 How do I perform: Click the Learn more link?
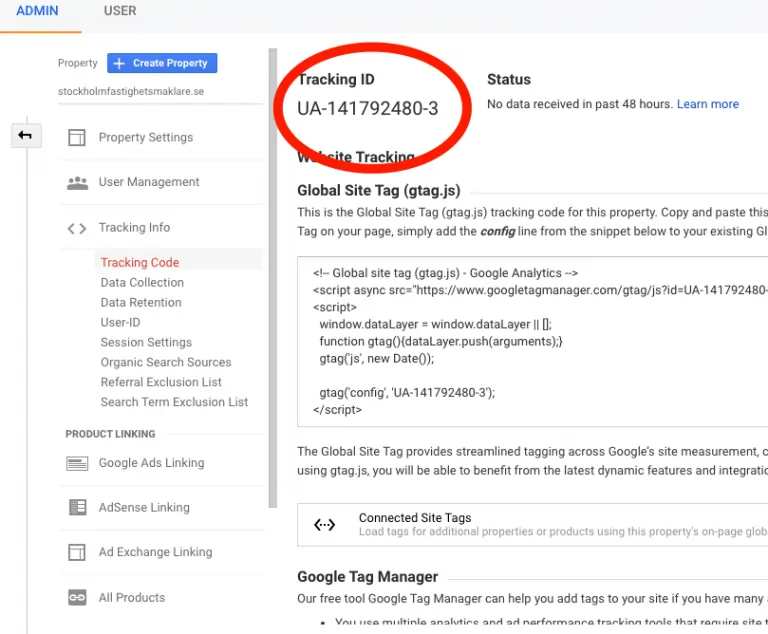(708, 104)
